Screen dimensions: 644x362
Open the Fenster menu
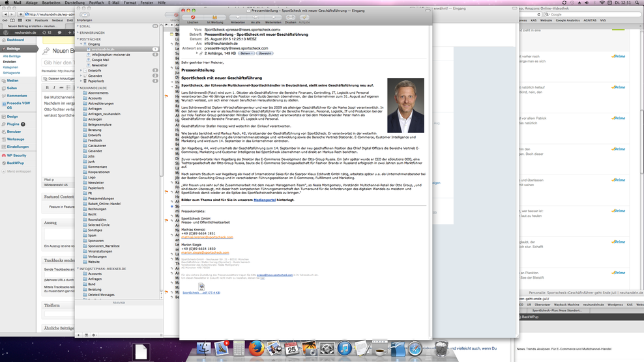click(x=147, y=3)
